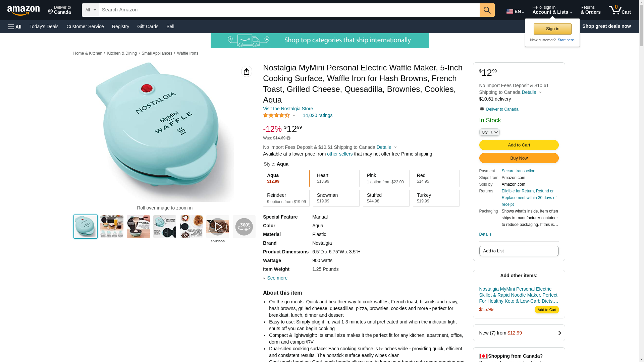Open the 360 degree view icon
This screenshot has height=362, width=644.
tap(244, 227)
